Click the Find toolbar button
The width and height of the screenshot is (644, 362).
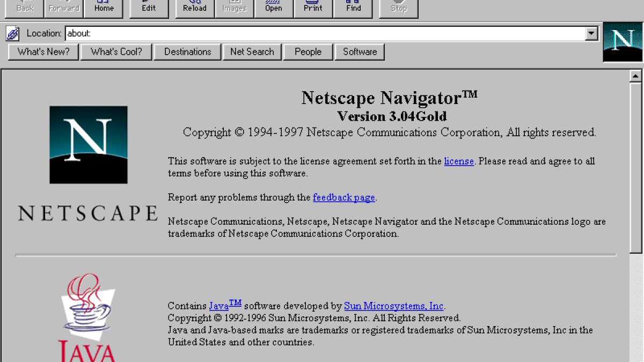[x=353, y=8]
